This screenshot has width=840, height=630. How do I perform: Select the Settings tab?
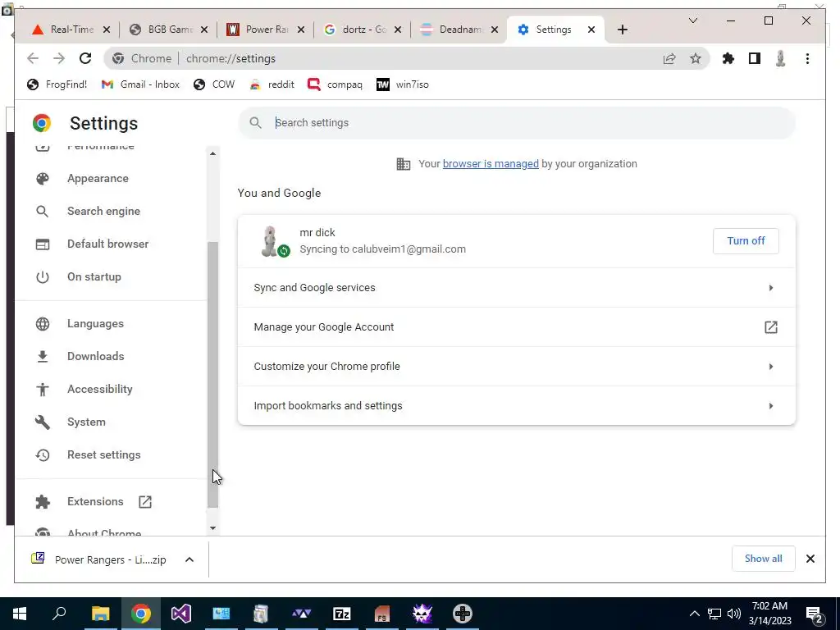[556, 30]
